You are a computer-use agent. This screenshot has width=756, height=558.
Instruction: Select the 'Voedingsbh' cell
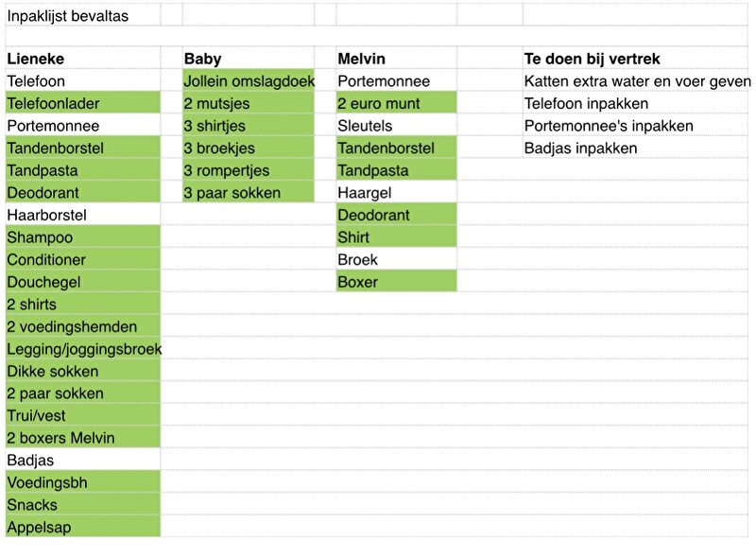(x=83, y=482)
